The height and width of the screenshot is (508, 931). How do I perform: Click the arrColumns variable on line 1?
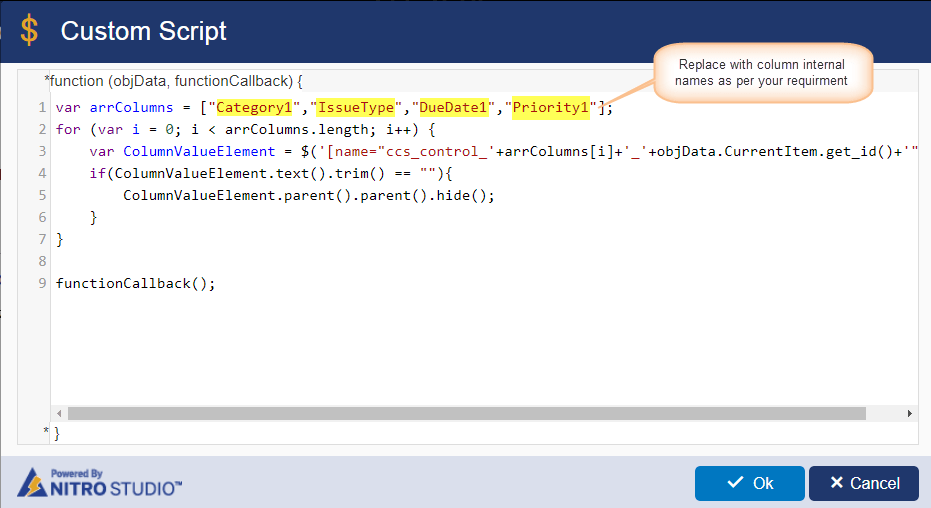pyautogui.click(x=131, y=107)
